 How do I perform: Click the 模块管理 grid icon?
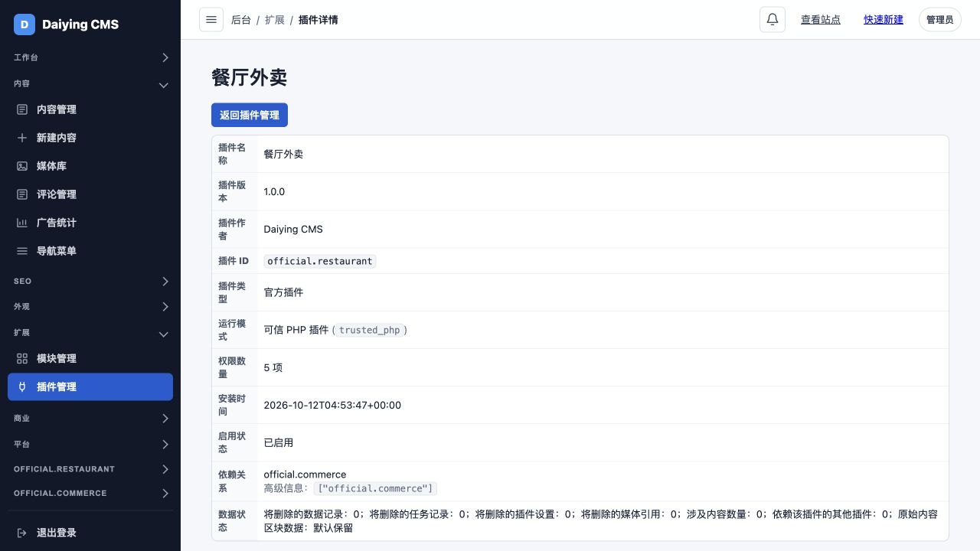(x=22, y=358)
